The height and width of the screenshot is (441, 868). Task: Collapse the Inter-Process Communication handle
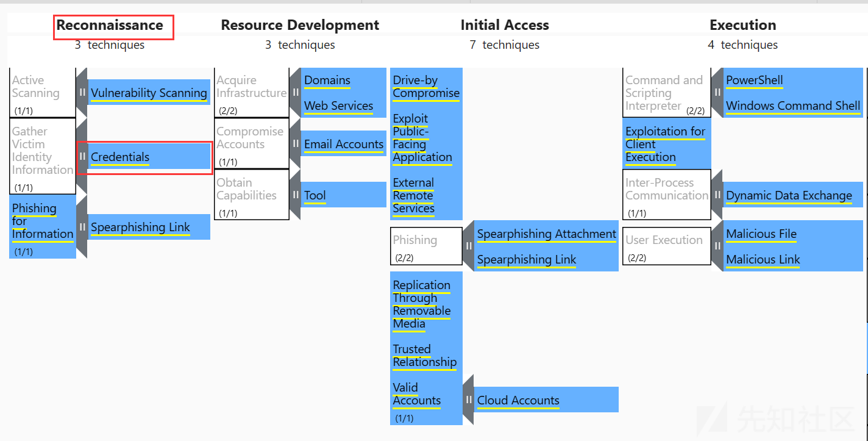tap(717, 195)
